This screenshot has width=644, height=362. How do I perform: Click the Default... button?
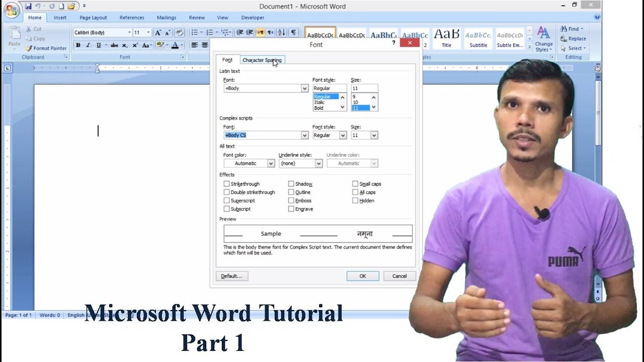[x=231, y=276]
